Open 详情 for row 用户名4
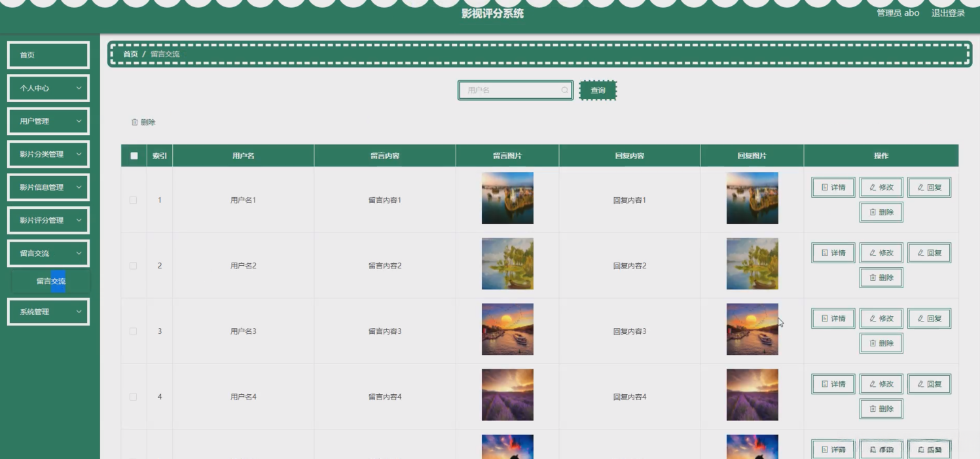 click(833, 384)
